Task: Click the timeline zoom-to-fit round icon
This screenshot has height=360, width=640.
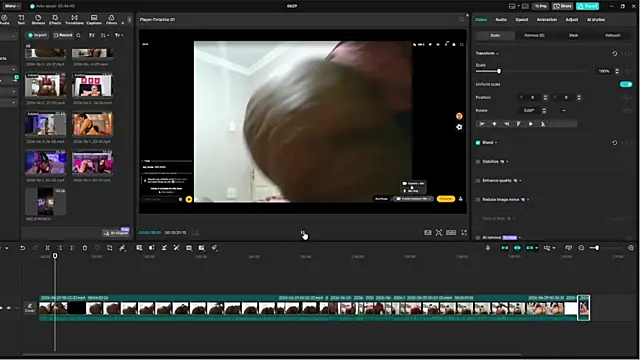Action: tap(631, 248)
